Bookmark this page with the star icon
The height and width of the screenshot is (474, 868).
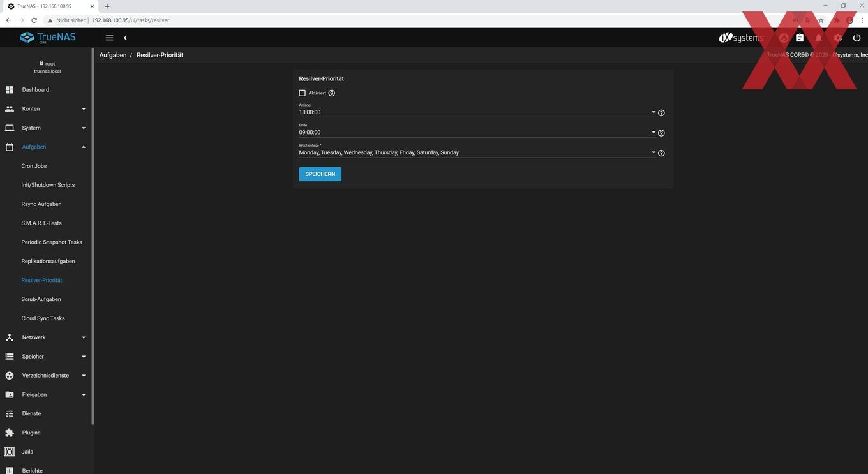tap(821, 20)
